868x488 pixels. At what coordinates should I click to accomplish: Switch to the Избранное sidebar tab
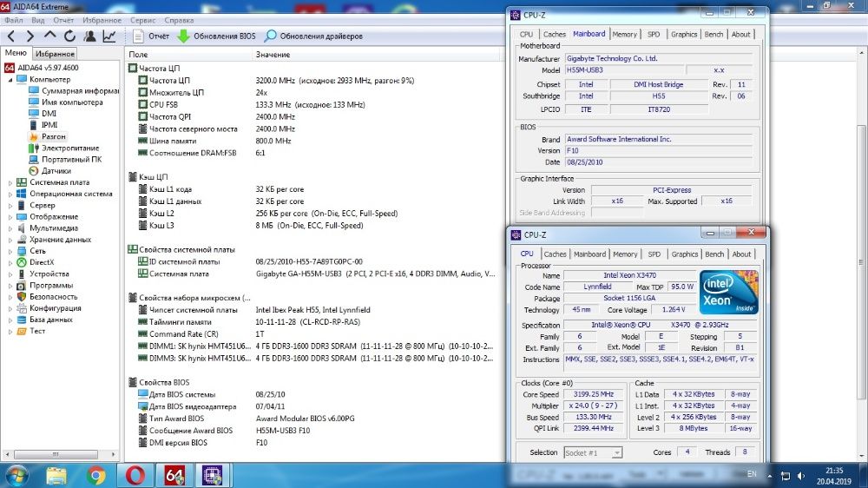click(x=54, y=54)
